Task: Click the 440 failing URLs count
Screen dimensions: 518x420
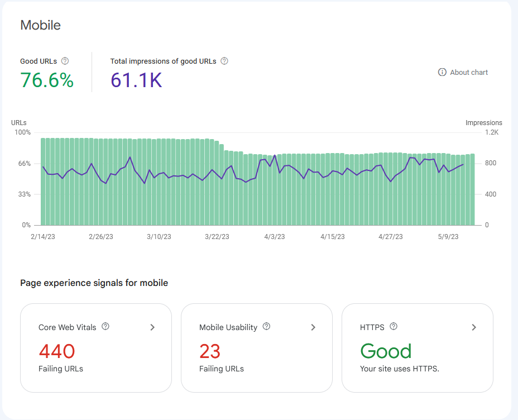Action: tap(57, 351)
